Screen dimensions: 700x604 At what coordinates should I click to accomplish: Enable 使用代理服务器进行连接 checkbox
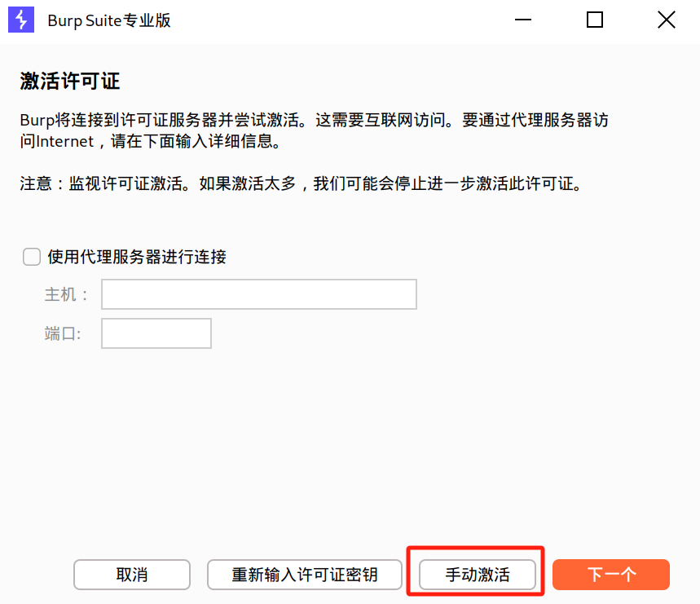pyautogui.click(x=32, y=257)
